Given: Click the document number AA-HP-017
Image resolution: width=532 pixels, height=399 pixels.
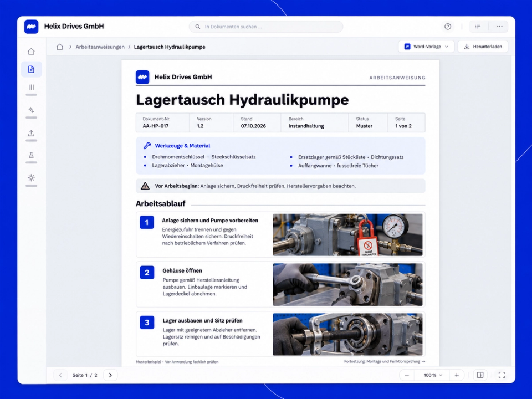Looking at the screenshot, I should [156, 126].
